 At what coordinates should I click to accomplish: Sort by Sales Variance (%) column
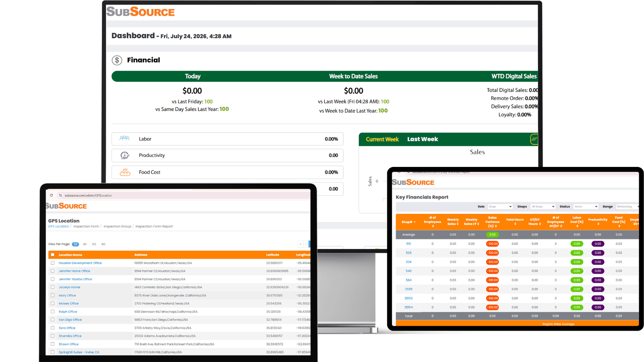pyautogui.click(x=492, y=222)
